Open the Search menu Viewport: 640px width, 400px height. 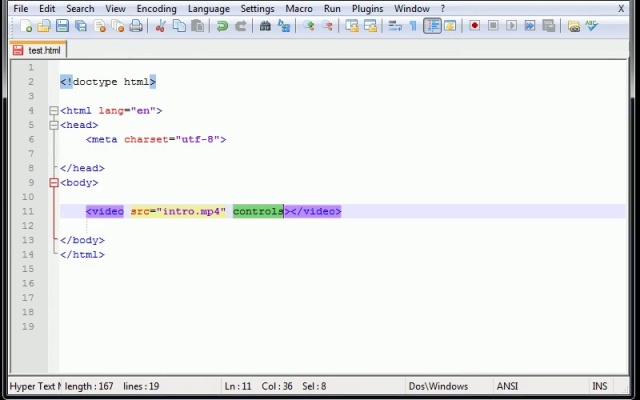pyautogui.click(x=80, y=9)
